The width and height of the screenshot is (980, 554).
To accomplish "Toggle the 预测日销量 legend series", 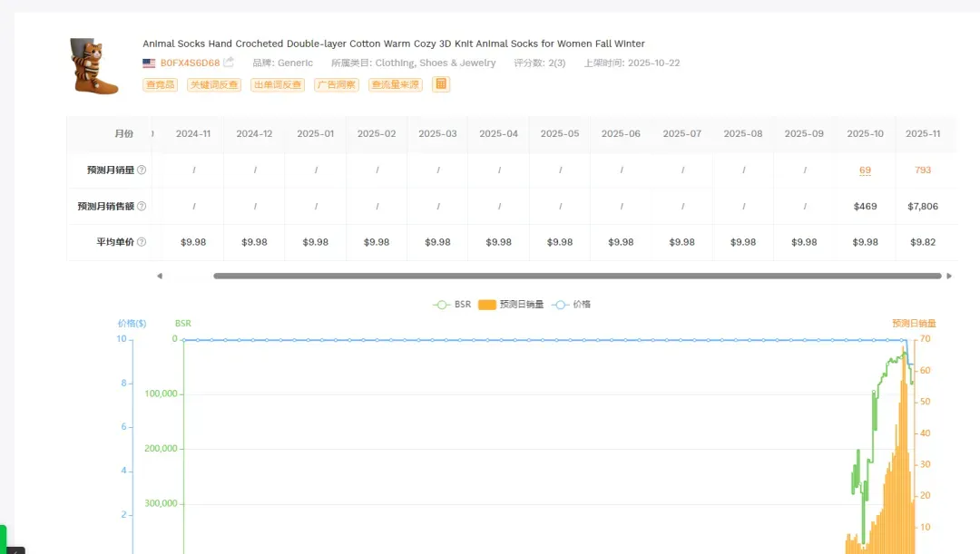I will (511, 304).
